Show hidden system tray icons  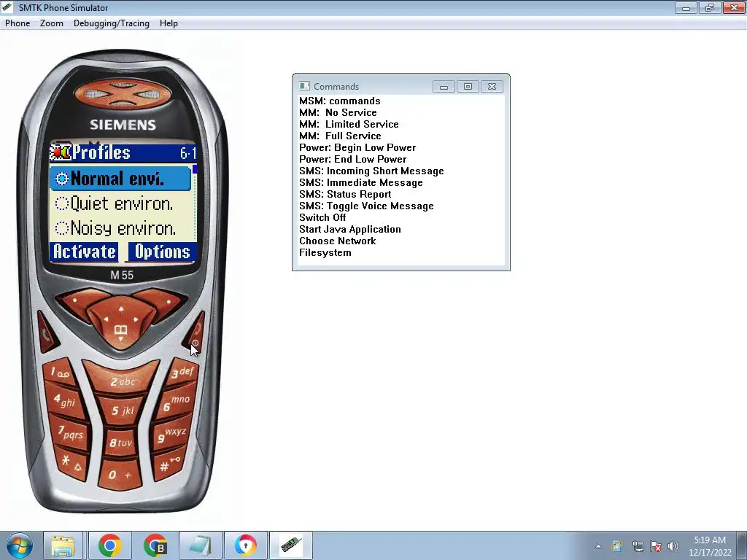(x=598, y=546)
